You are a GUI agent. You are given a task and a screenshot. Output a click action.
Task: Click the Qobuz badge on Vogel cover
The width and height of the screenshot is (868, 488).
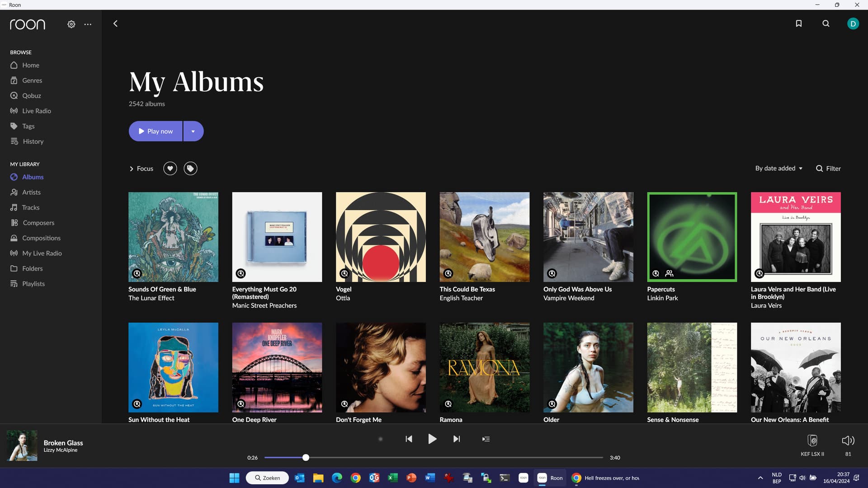click(344, 273)
